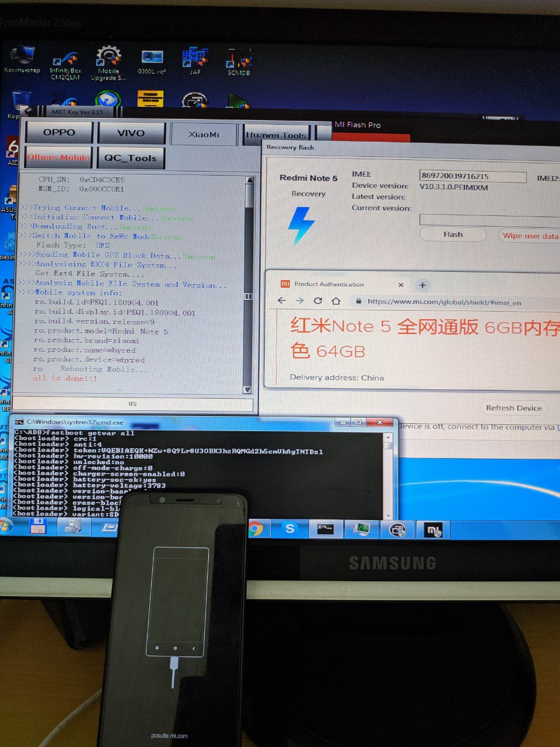Switch to the XiaoMi tab in MRT Key
The image size is (560, 747).
(204, 134)
